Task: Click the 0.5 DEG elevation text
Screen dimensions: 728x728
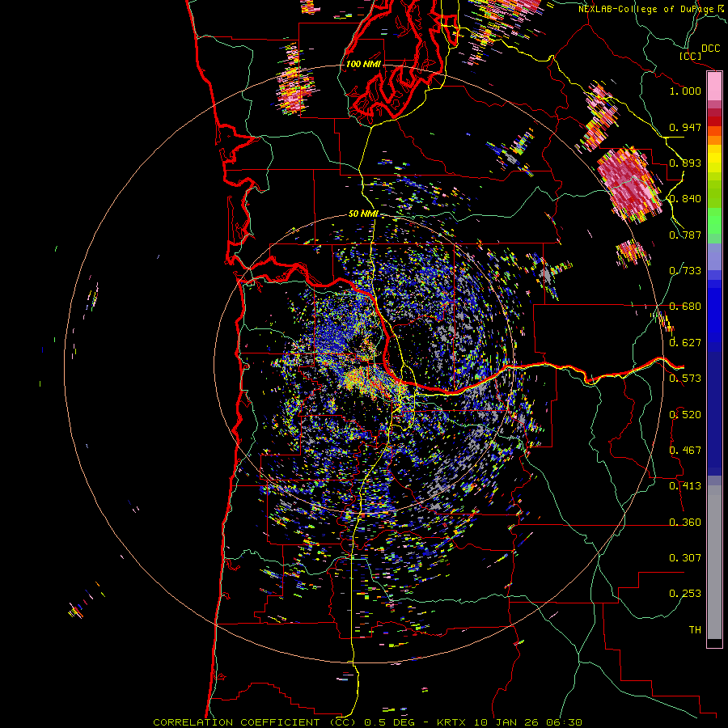Action: coord(388,722)
